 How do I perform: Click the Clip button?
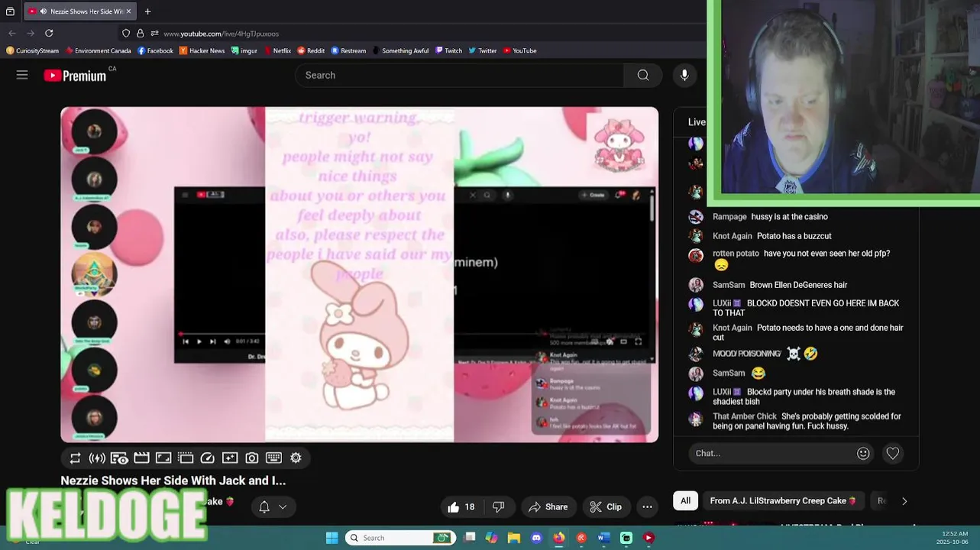pyautogui.click(x=606, y=506)
